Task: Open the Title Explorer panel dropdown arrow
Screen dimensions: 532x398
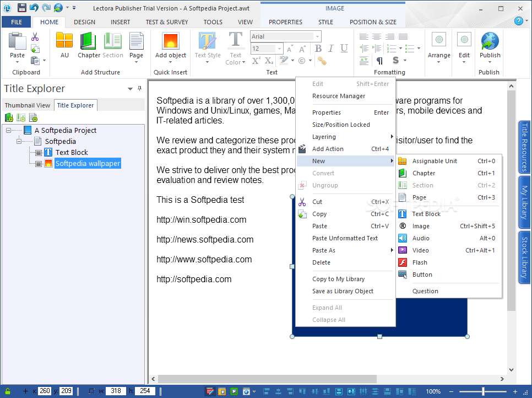Action: (x=130, y=89)
